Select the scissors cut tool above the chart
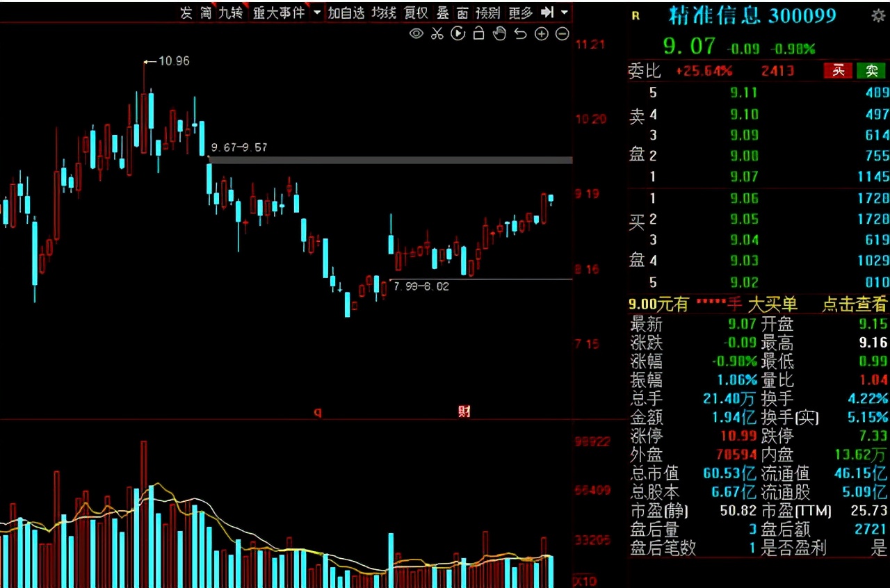890x588 pixels. pos(437,33)
